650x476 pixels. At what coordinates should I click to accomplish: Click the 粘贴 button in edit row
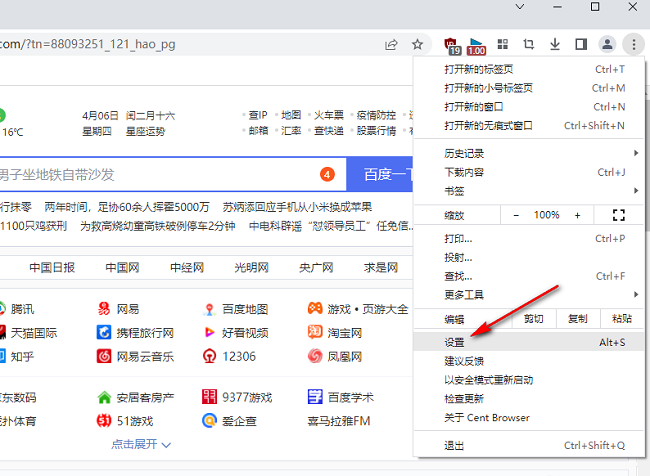click(x=621, y=319)
